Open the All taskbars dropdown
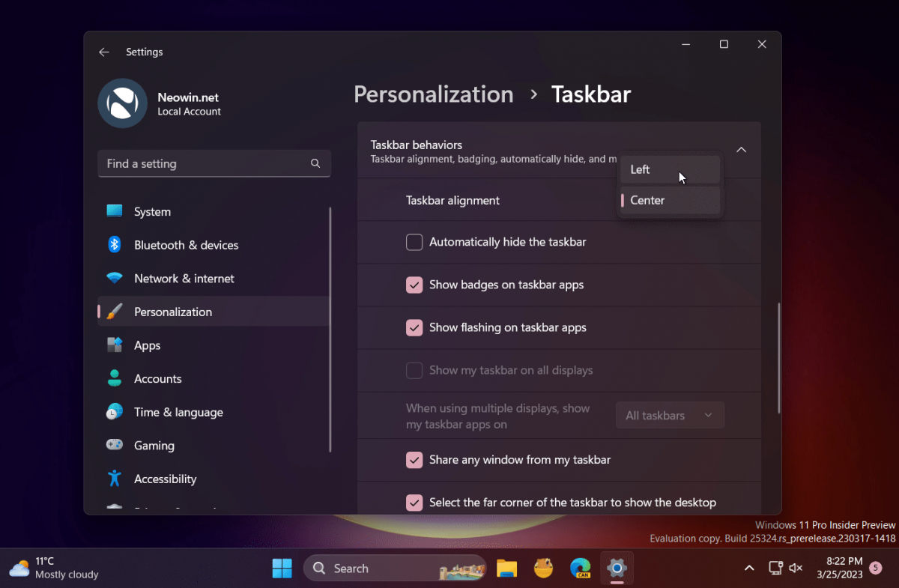Viewport: 899px width, 588px height. [x=670, y=416]
